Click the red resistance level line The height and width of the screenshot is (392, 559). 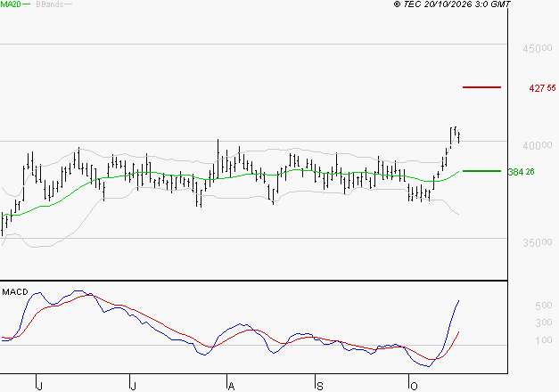pos(481,87)
